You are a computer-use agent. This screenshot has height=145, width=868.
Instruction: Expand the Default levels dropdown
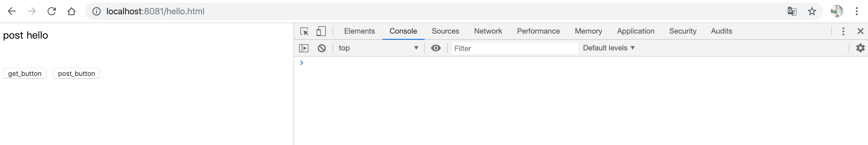tap(608, 48)
